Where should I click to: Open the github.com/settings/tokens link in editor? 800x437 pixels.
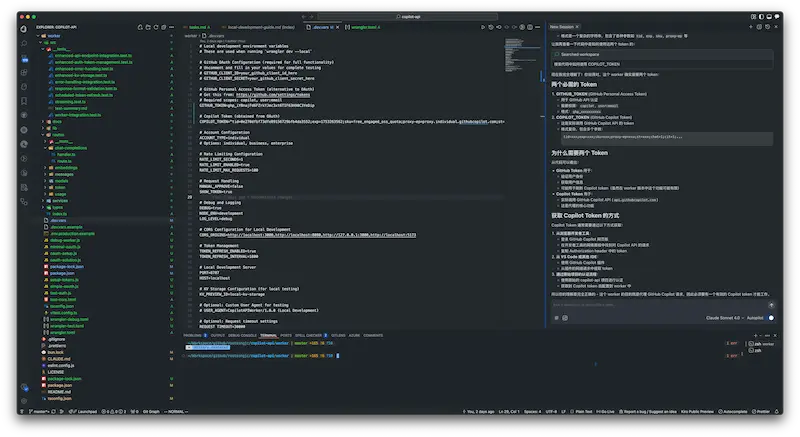point(273,95)
